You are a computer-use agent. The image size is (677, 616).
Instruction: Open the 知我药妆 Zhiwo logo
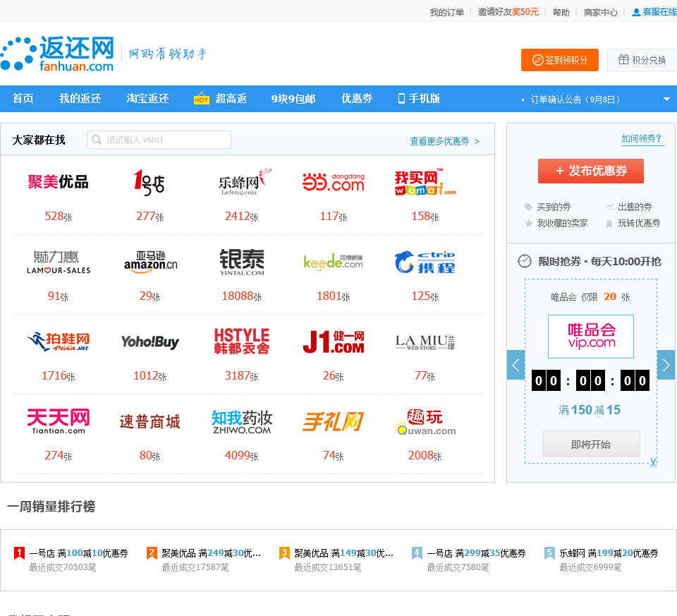pos(242,422)
